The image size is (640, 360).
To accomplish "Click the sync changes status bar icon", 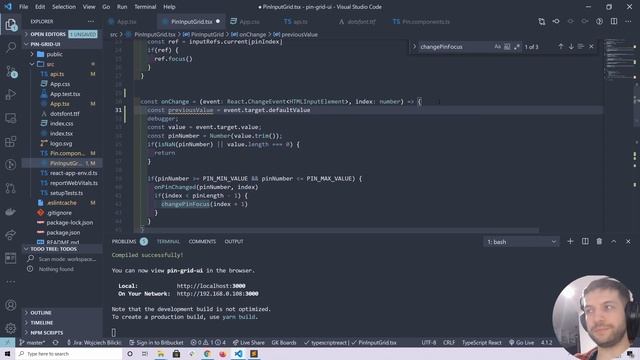I will click(x=56, y=342).
